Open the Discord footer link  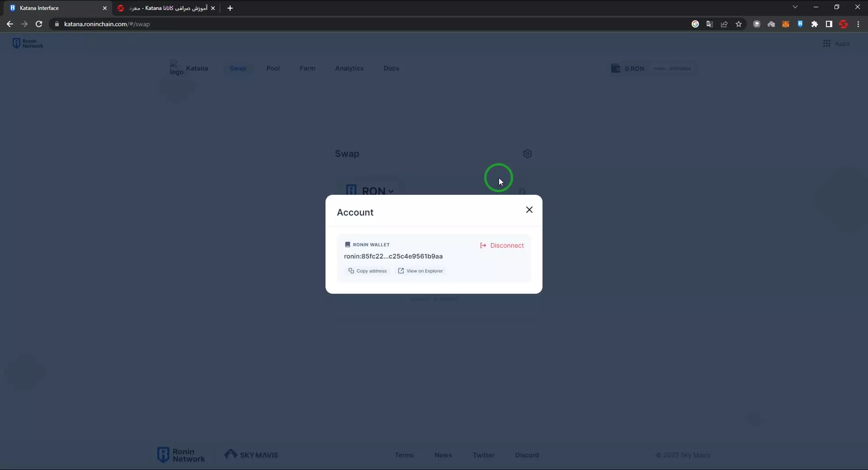(527, 455)
